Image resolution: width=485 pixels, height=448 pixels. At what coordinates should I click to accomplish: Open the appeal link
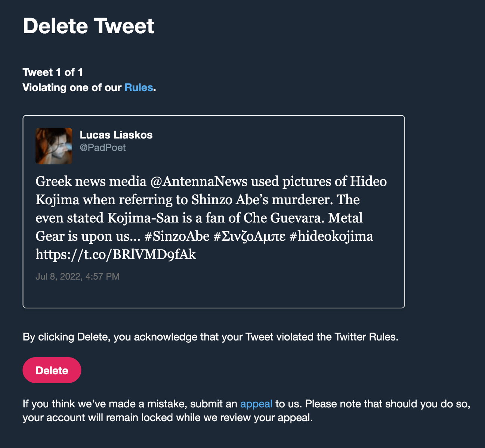(x=256, y=404)
